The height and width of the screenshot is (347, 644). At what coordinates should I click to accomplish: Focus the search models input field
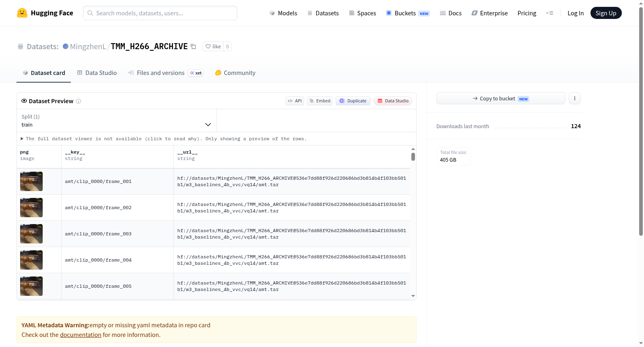160,13
